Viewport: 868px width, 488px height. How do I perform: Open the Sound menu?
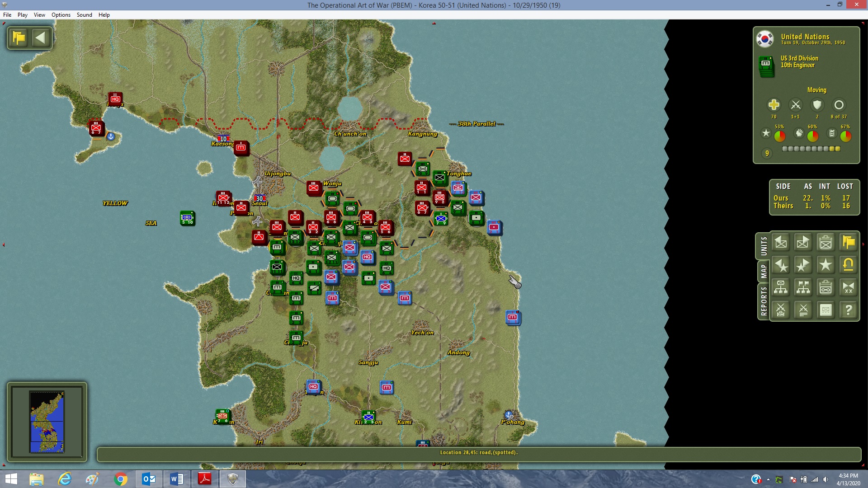tap(85, 14)
